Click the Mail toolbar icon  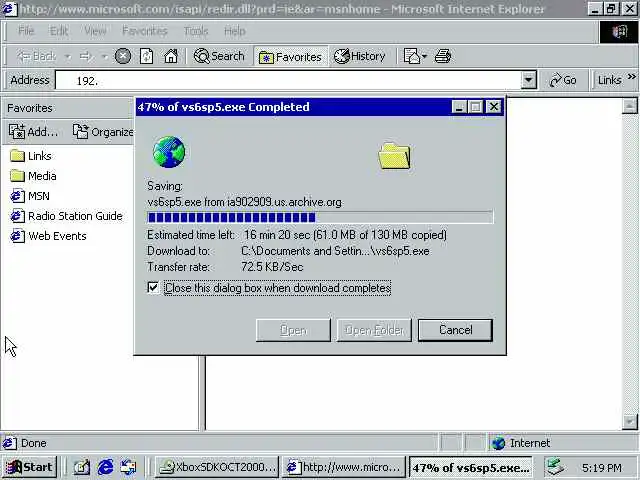coord(414,56)
